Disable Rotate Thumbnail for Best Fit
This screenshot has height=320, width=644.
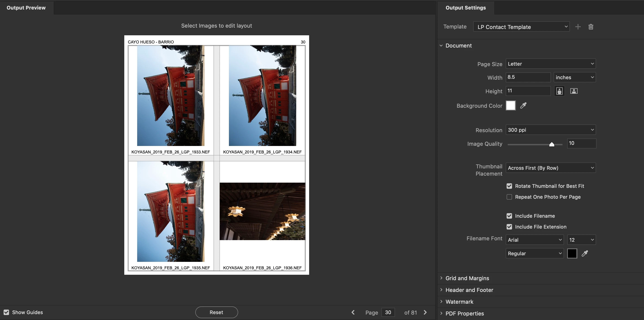[x=509, y=186]
